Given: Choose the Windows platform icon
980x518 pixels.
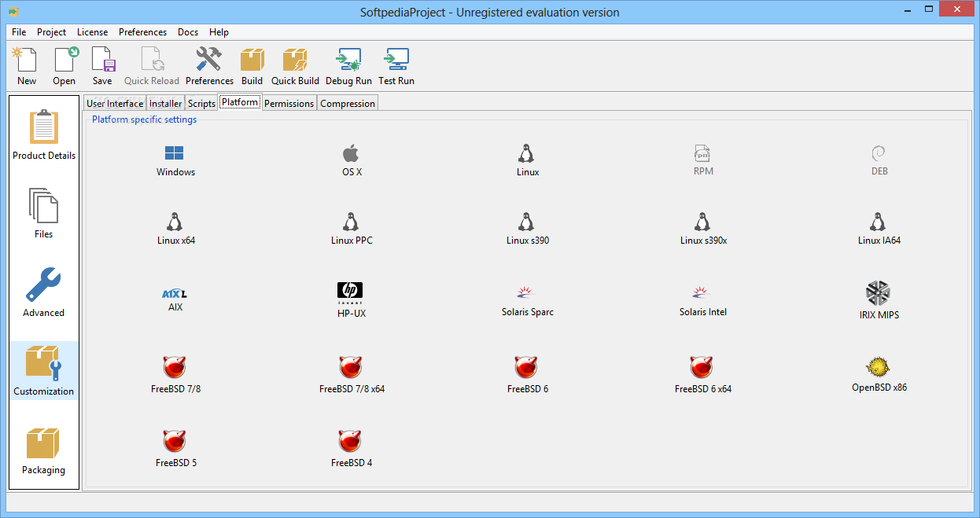Looking at the screenshot, I should [175, 160].
